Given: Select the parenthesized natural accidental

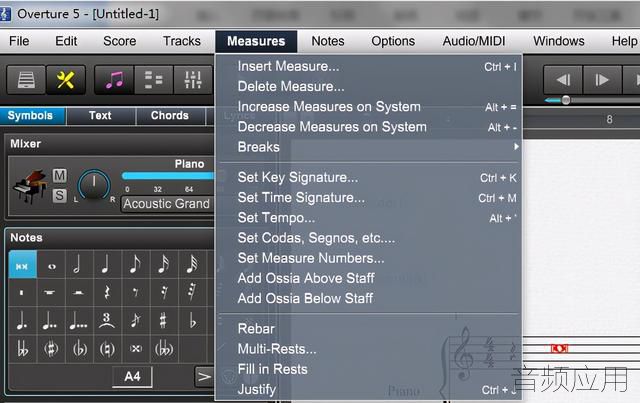Looking at the screenshot, I should click(x=107, y=349).
